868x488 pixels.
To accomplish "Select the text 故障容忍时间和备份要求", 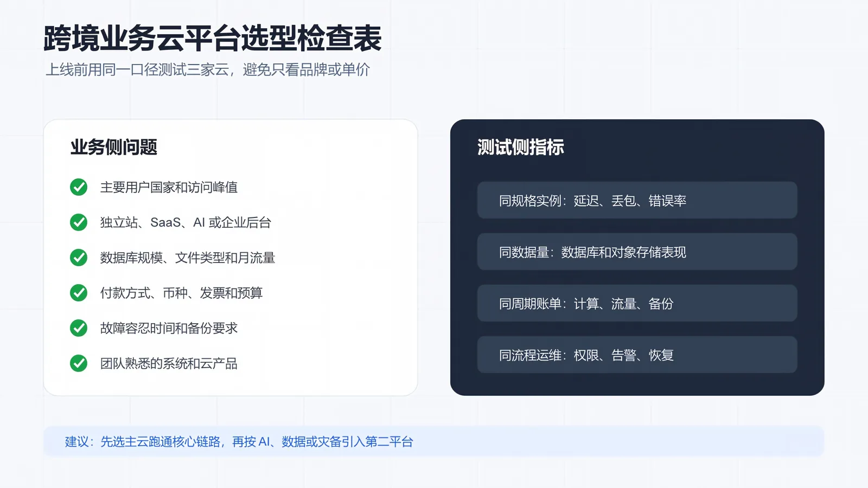I will 169,328.
